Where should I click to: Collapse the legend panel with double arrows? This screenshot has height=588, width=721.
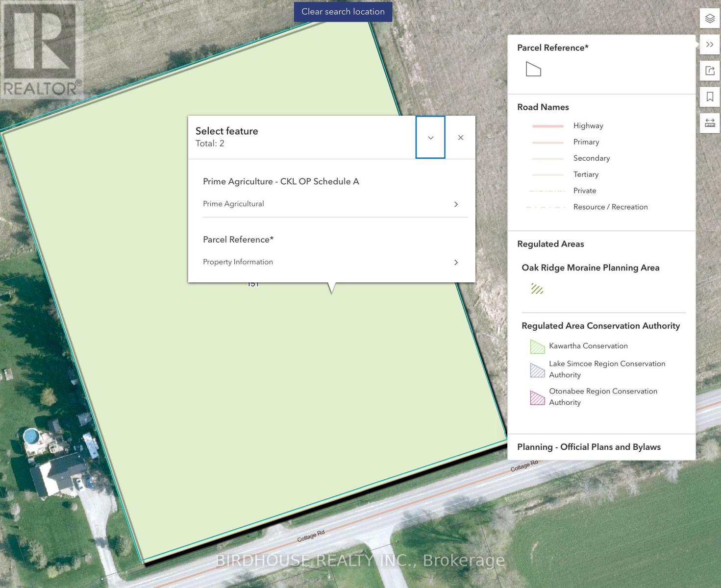tap(710, 45)
